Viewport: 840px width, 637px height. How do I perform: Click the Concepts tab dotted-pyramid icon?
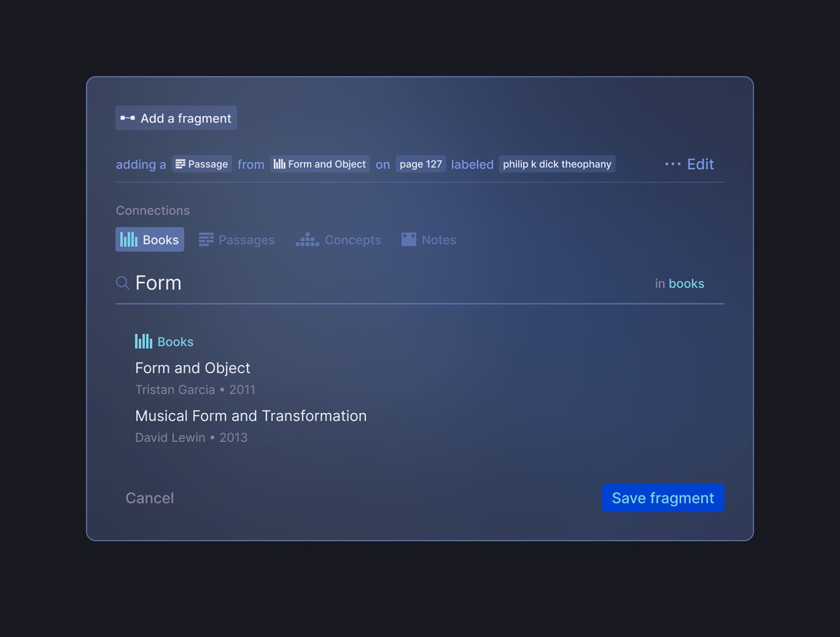(307, 240)
